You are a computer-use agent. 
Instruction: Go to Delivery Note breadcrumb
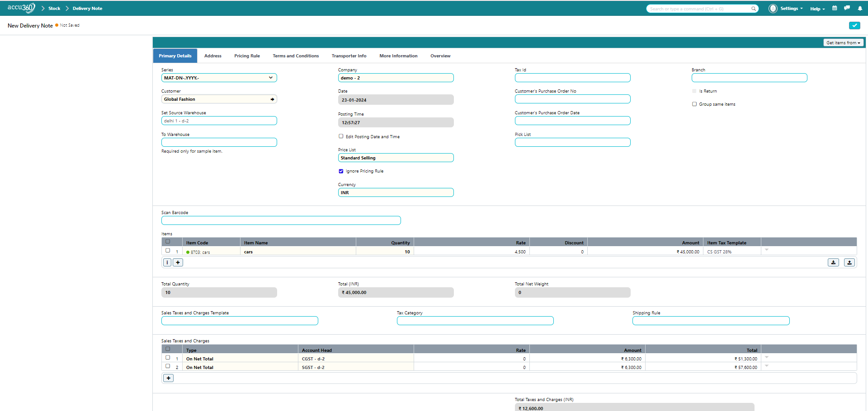point(88,9)
